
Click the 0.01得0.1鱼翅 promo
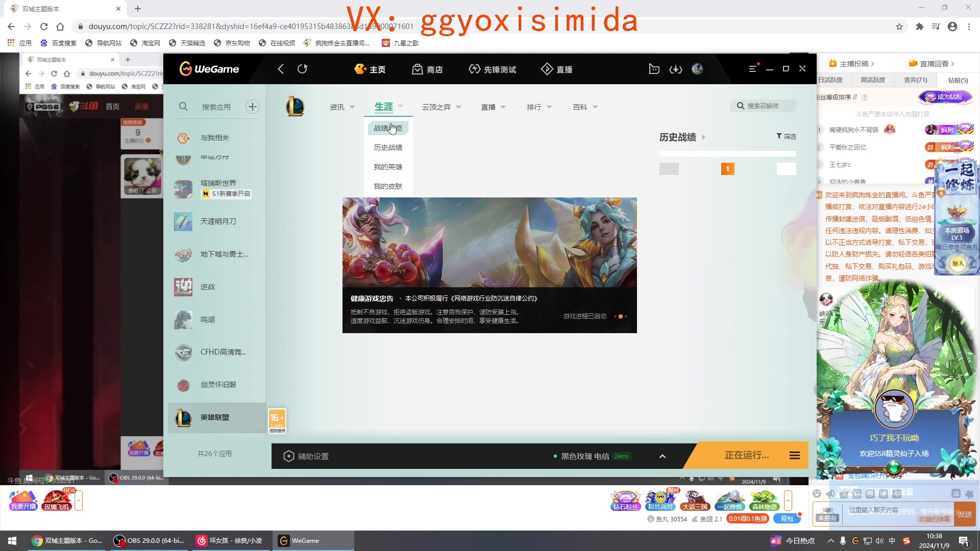[x=748, y=518]
